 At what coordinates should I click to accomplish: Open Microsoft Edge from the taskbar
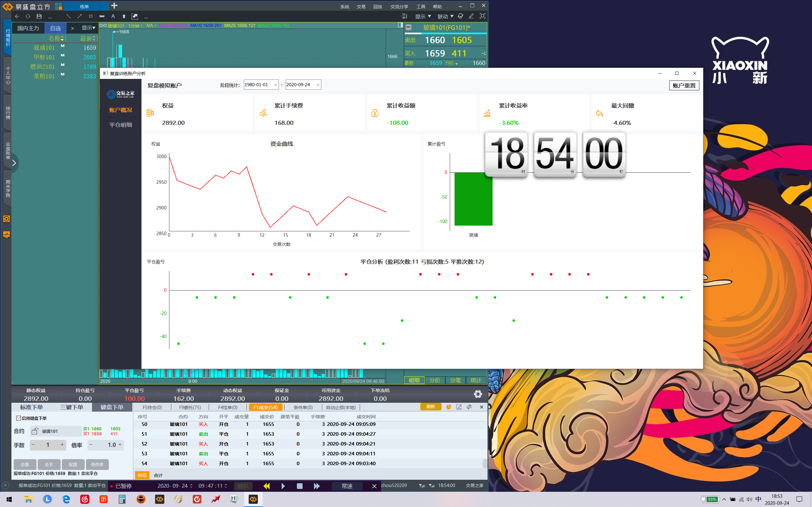[66, 499]
